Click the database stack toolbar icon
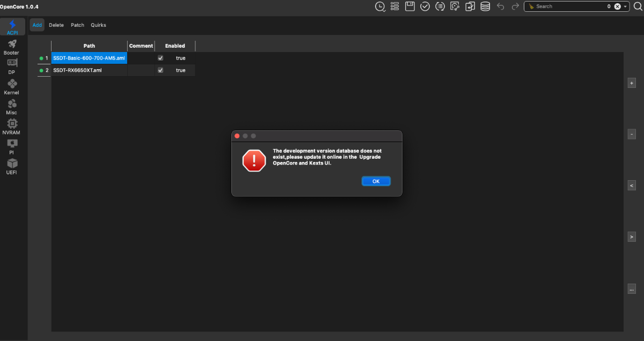 pos(485,6)
